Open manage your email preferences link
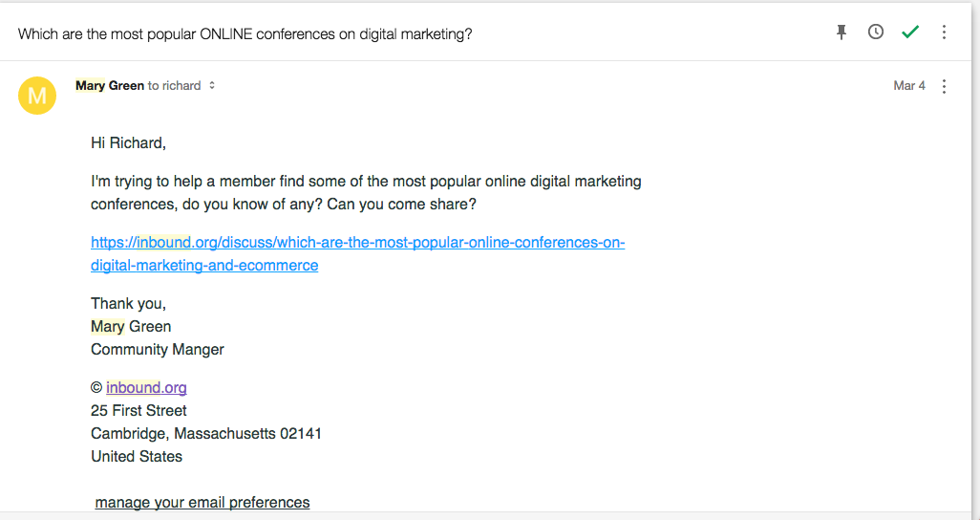The height and width of the screenshot is (520, 980). (202, 502)
